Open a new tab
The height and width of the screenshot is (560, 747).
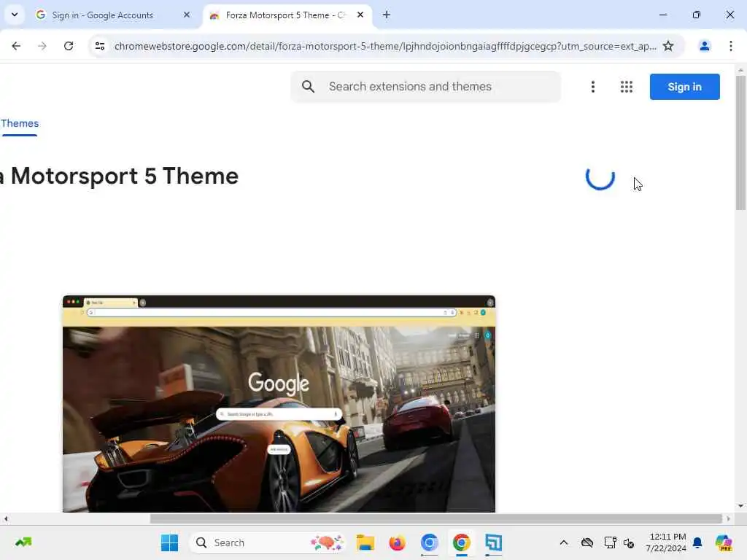click(x=387, y=15)
